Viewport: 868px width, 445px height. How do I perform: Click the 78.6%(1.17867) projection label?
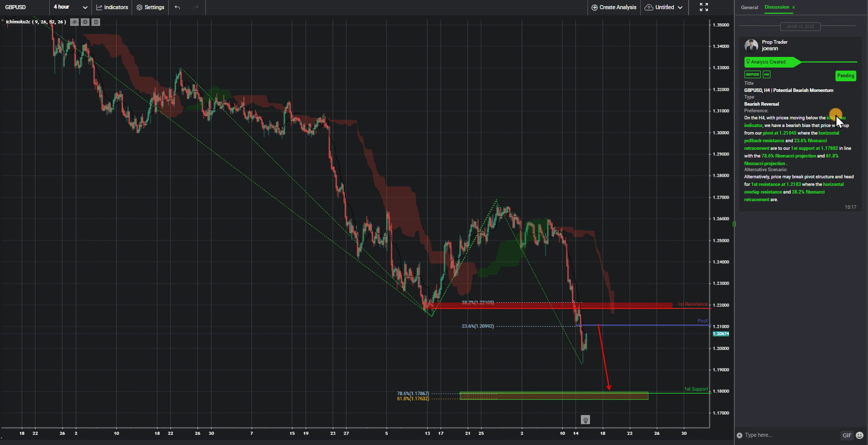(413, 394)
